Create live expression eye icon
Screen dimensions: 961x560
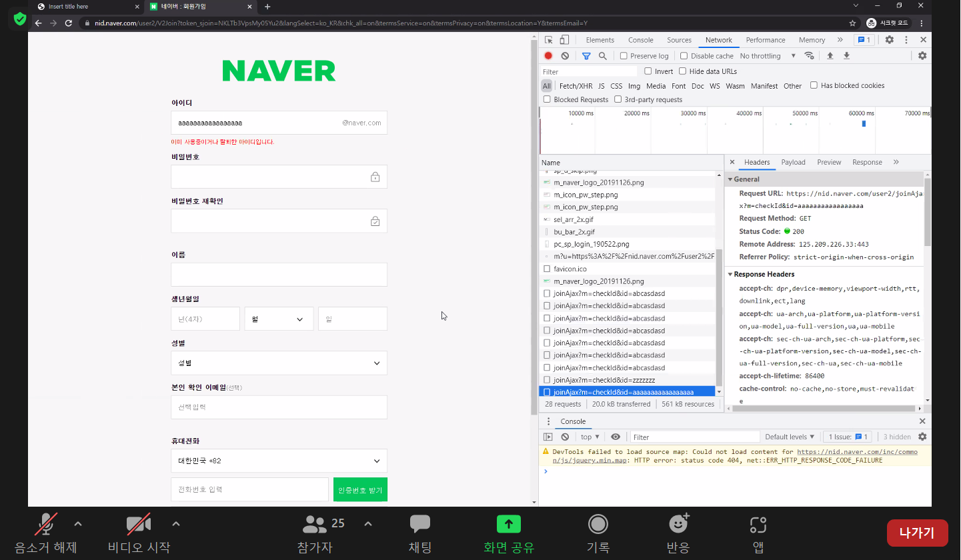[x=616, y=437]
